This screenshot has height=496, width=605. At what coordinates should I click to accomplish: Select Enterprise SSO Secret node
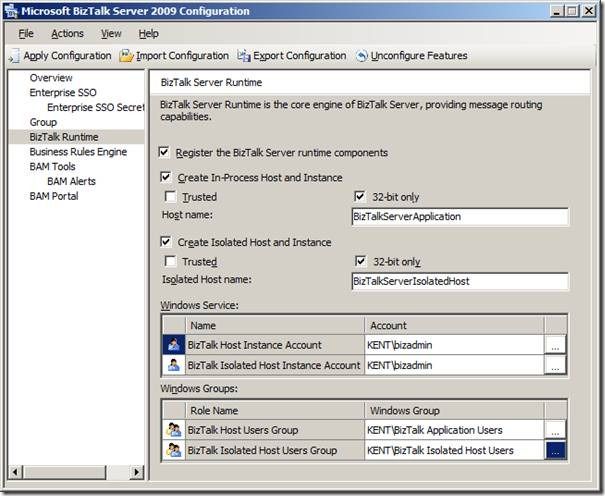95,107
